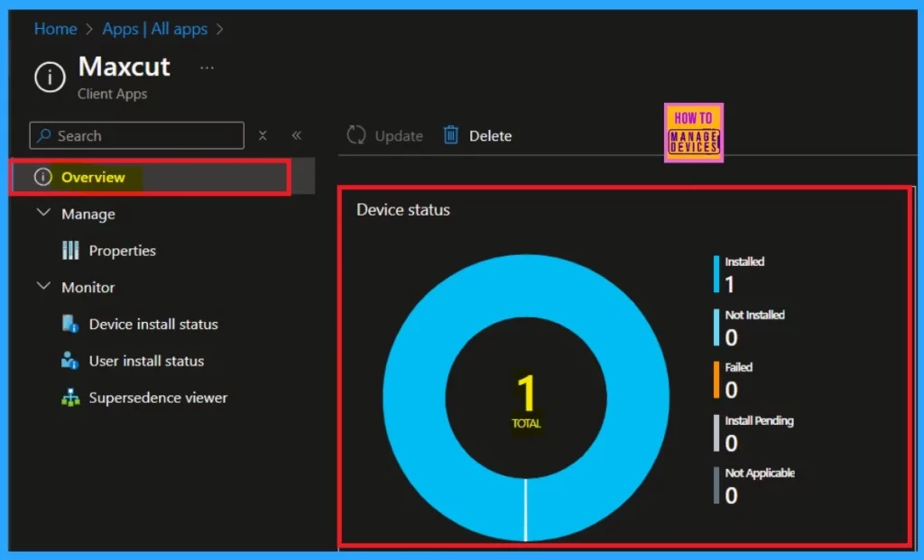Collapse the Monitor section chevron
The image size is (924, 560).
[x=43, y=286]
